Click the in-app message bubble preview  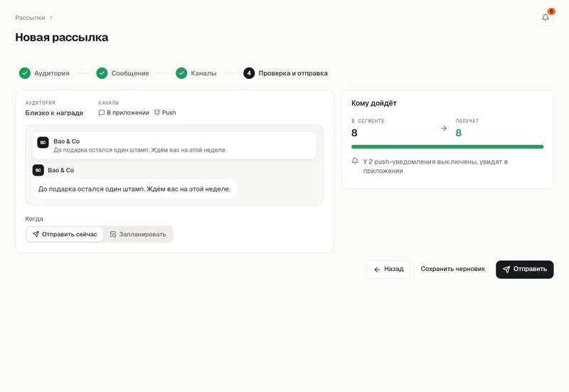click(x=134, y=189)
